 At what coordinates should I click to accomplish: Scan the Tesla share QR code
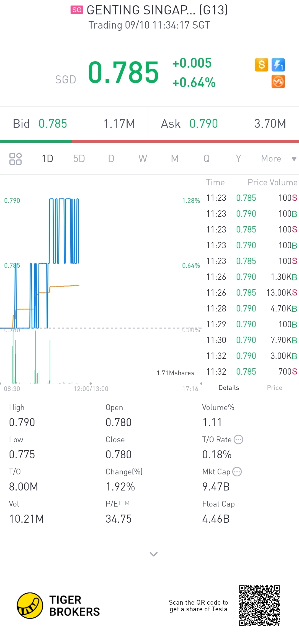pyautogui.click(x=259, y=605)
